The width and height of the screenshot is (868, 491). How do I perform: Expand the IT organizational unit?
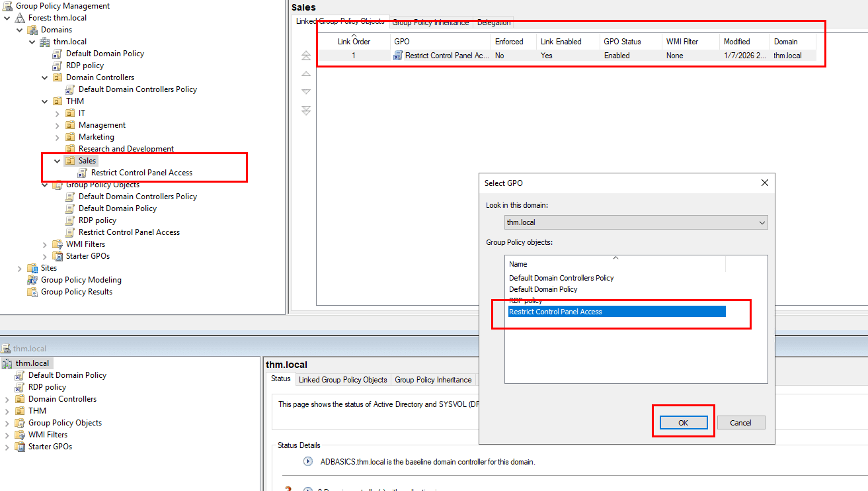(58, 113)
